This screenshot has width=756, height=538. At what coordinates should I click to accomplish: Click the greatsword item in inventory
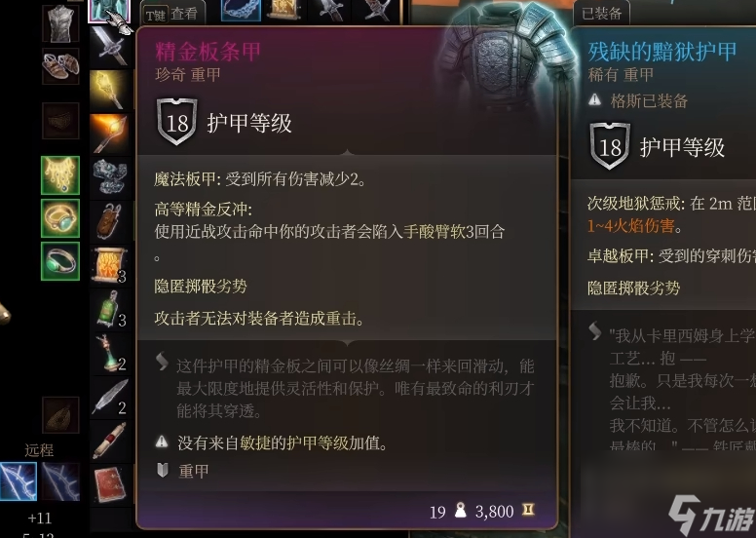coord(110,46)
